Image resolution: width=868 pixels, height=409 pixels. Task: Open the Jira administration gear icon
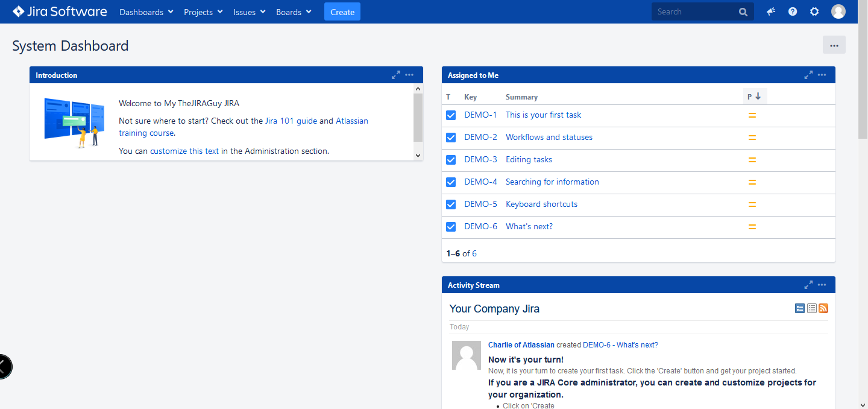coord(814,11)
